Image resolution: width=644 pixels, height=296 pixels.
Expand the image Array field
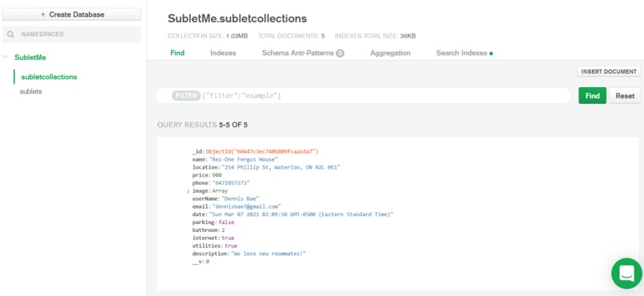188,191
